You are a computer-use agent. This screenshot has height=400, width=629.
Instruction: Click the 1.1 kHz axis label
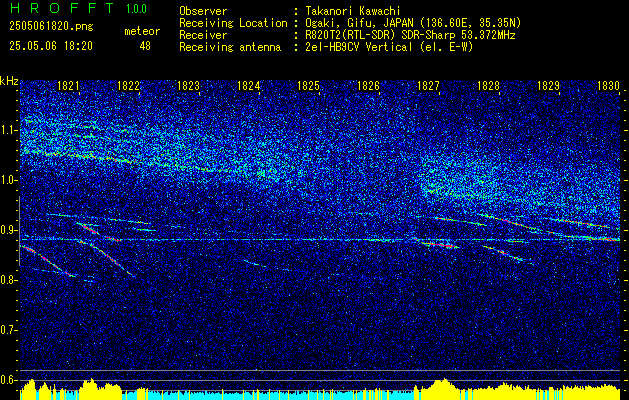(x=9, y=130)
